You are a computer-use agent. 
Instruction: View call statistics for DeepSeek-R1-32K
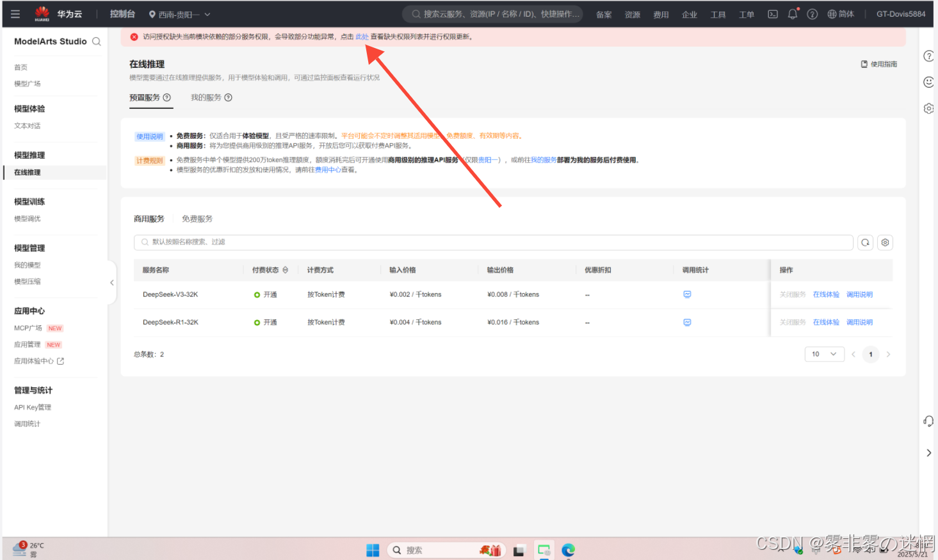click(x=687, y=323)
